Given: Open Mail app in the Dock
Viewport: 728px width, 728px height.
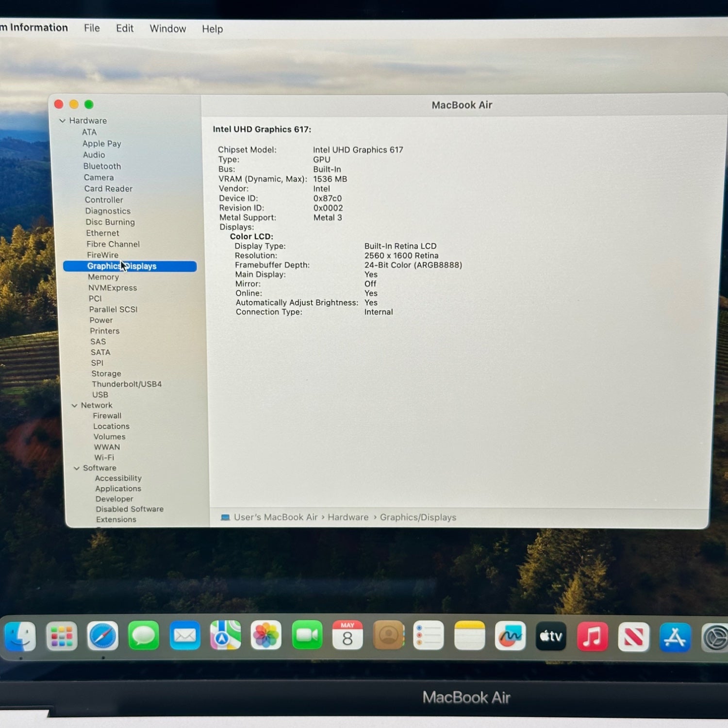Looking at the screenshot, I should pyautogui.click(x=185, y=636).
